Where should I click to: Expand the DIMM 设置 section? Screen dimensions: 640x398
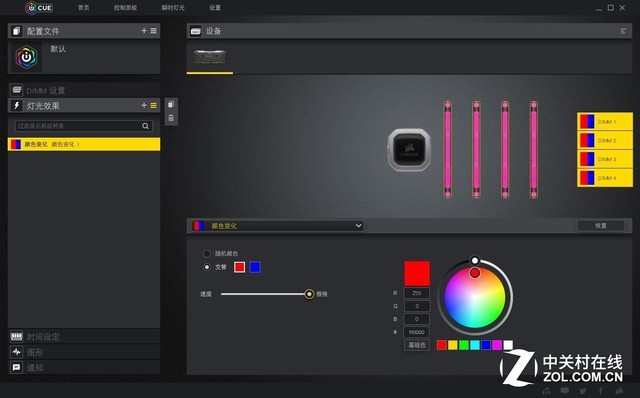click(84, 90)
